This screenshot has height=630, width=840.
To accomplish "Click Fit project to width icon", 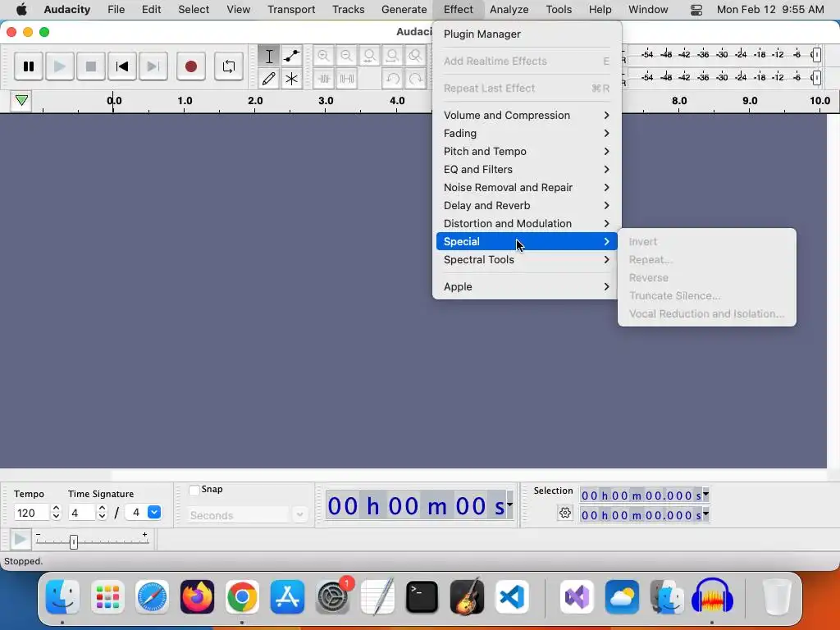I will coord(393,56).
